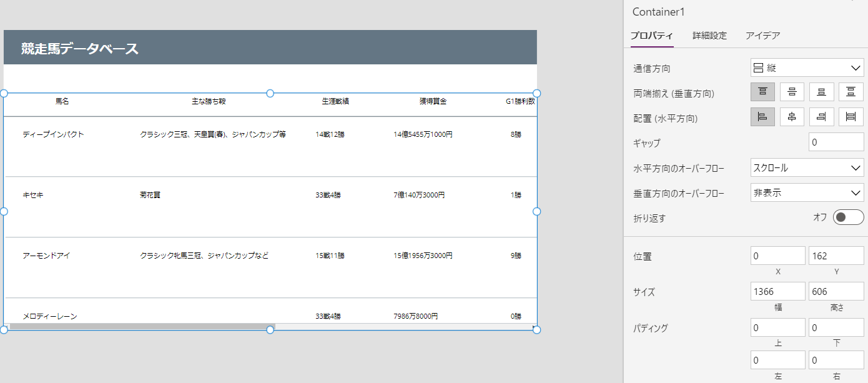Screen dimensions: 868x383
Task: Click the クラシック牝馬三冠、ジャパンカップなど cell
Action: 204,256
